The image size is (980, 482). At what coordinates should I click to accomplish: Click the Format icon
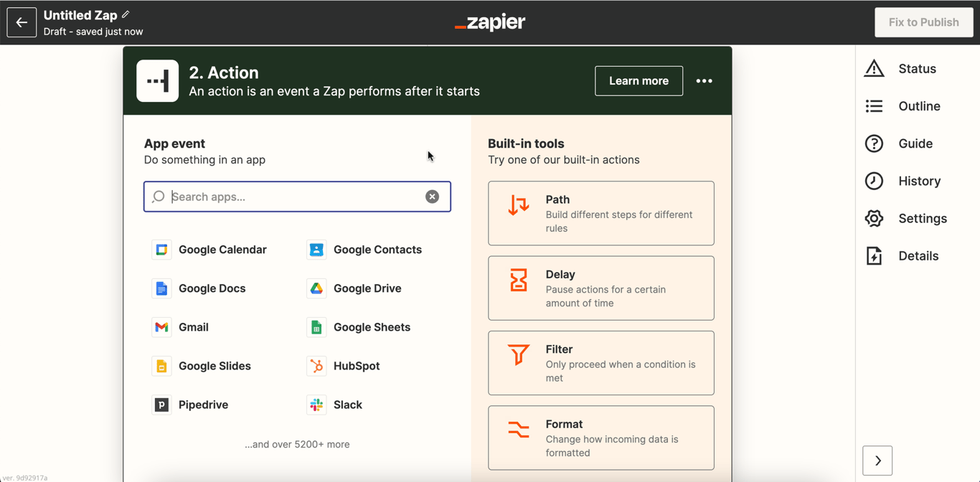(519, 430)
